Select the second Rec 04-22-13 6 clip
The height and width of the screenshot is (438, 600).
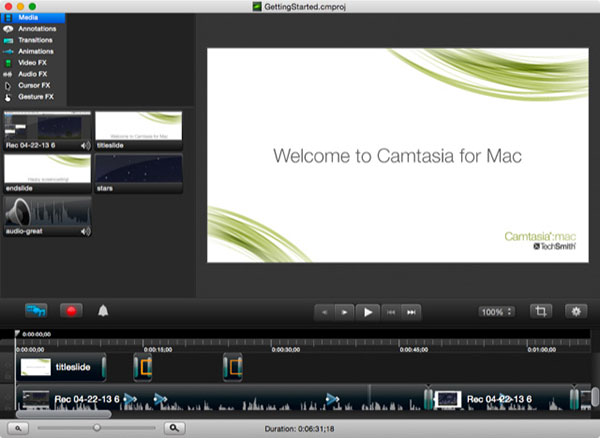click(x=502, y=399)
